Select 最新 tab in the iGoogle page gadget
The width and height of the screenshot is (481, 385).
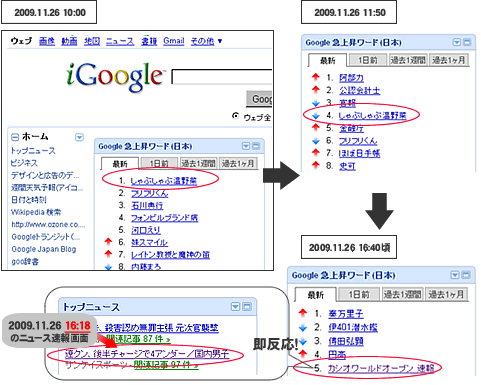(120, 164)
